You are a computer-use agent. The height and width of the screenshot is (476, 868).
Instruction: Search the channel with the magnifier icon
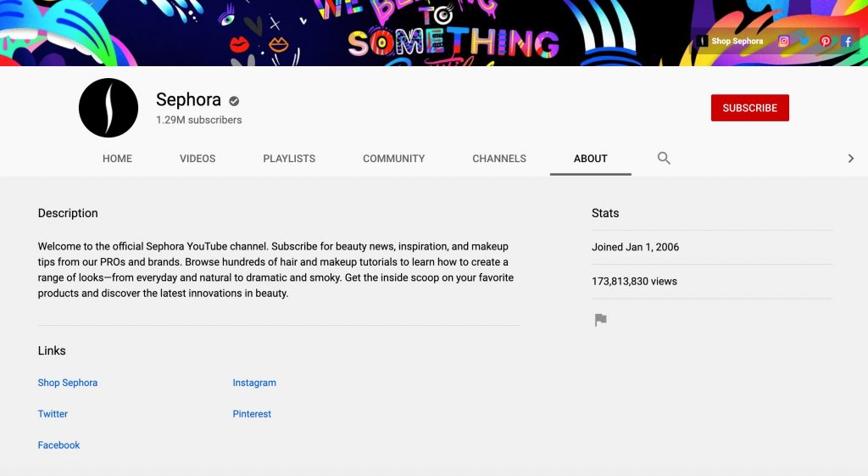[664, 158]
